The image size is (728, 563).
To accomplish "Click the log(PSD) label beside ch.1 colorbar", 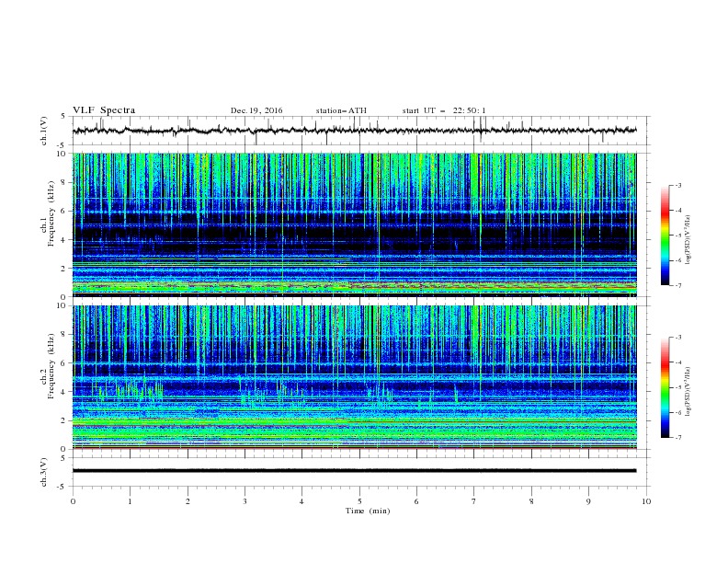I will click(688, 240).
